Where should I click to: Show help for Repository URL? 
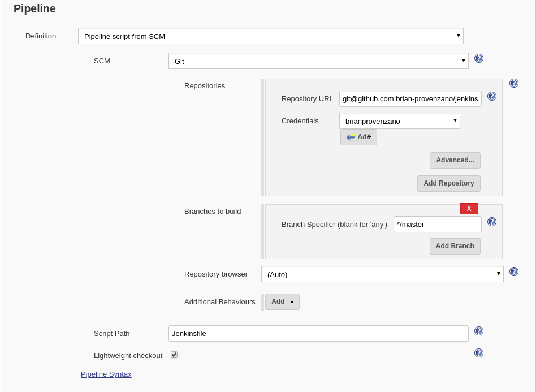(x=492, y=97)
